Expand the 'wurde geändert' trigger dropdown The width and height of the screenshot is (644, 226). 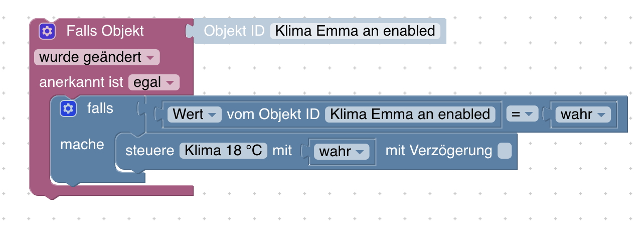click(97, 57)
